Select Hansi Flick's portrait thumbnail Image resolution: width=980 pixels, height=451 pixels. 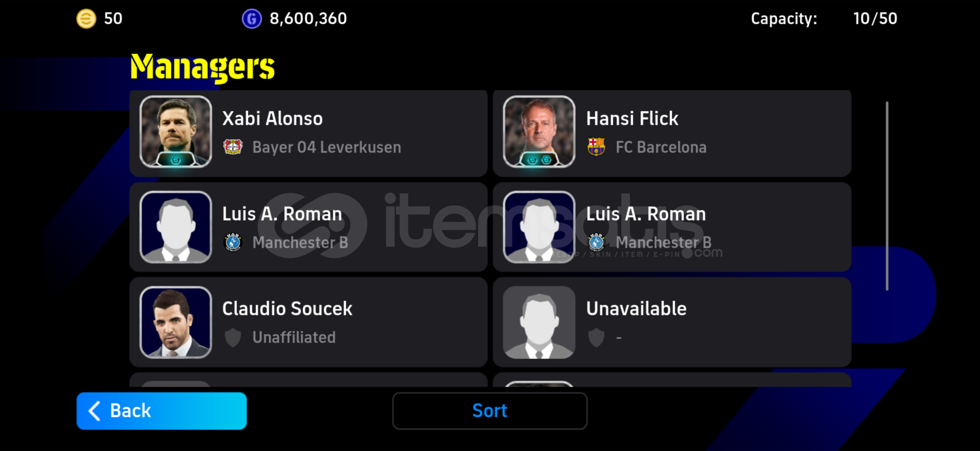pyautogui.click(x=539, y=132)
